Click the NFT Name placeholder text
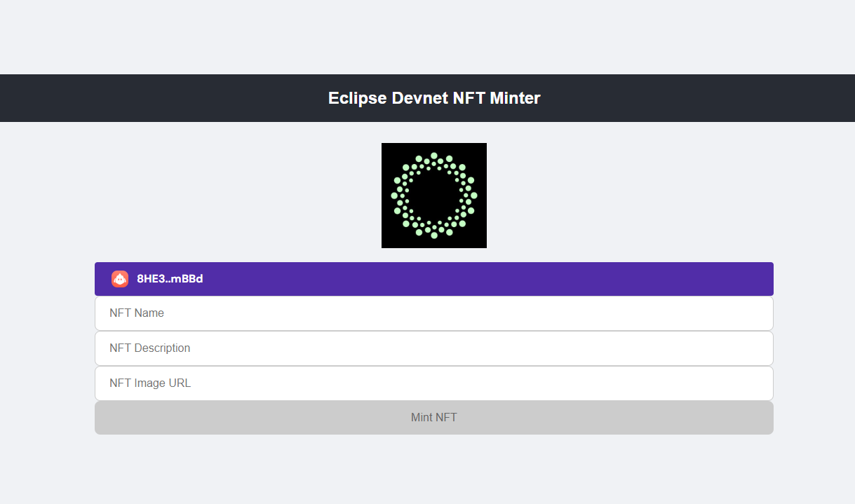The image size is (855, 504). click(137, 313)
